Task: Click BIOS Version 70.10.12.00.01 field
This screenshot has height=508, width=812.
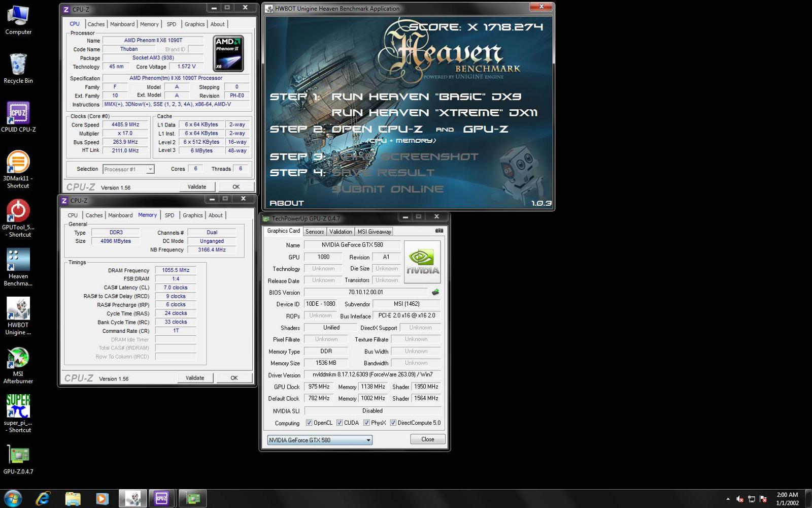Action: (366, 292)
